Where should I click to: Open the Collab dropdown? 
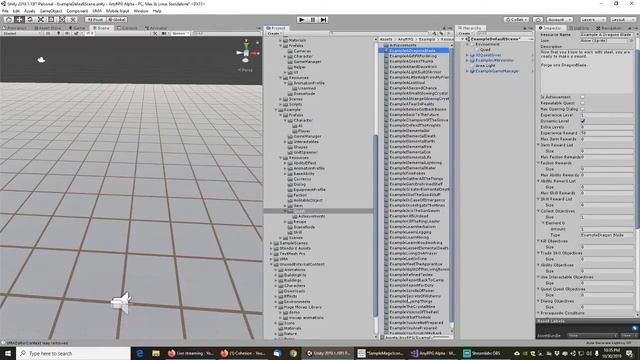[516, 20]
